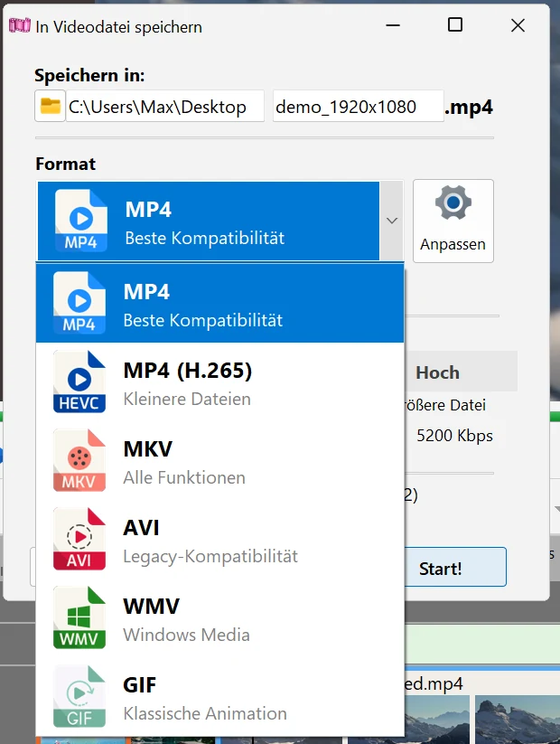The width and height of the screenshot is (560, 744).
Task: Edit the C:\Users\Max\Desktop path field
Action: (x=164, y=107)
